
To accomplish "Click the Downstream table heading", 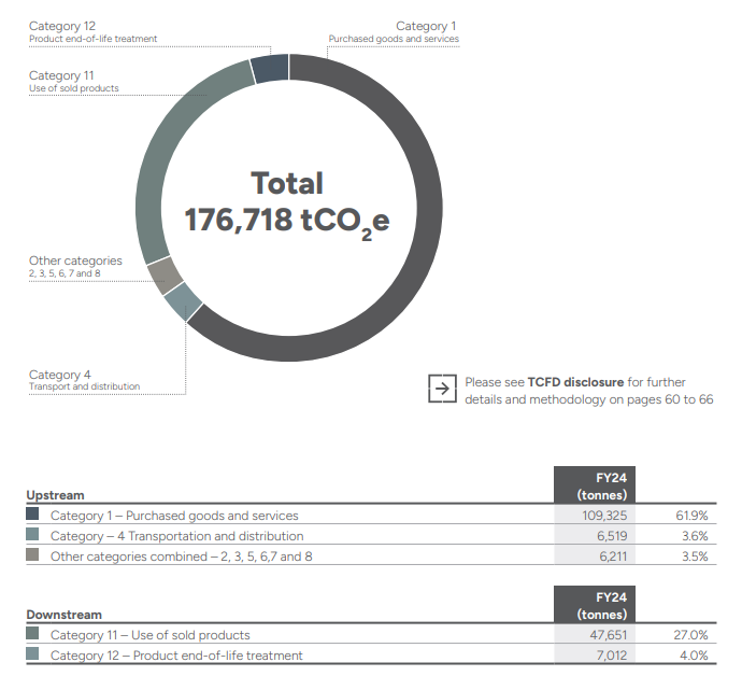I will [x=64, y=614].
